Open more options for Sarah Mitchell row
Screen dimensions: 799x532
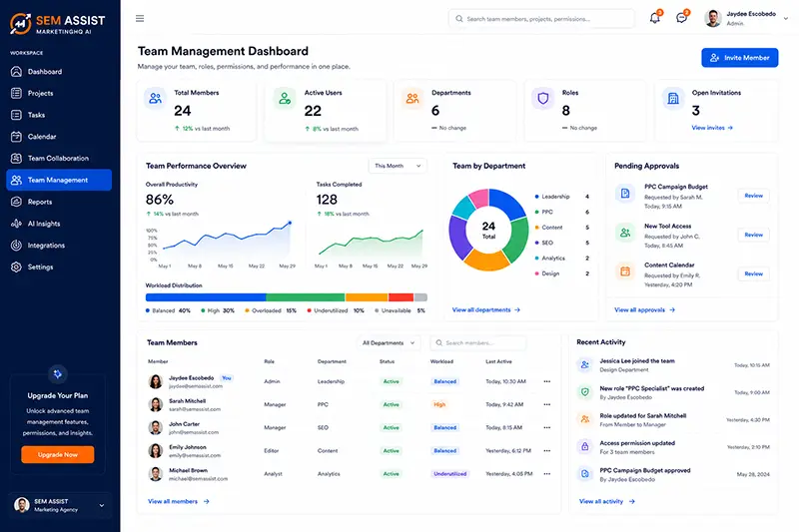pyautogui.click(x=546, y=404)
